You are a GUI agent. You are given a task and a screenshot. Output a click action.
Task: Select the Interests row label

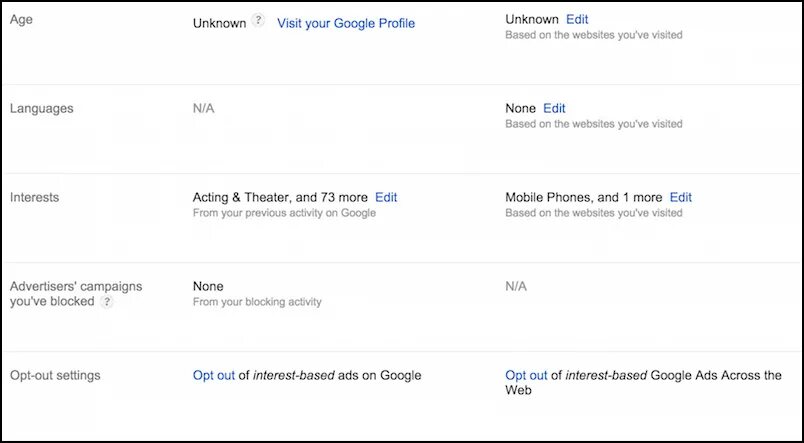34,197
